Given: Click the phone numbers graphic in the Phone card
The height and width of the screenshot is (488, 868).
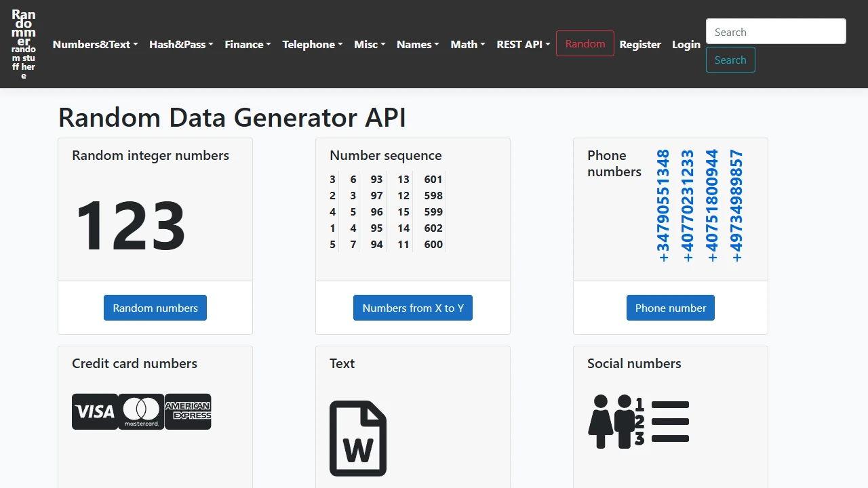Looking at the screenshot, I should [x=698, y=203].
